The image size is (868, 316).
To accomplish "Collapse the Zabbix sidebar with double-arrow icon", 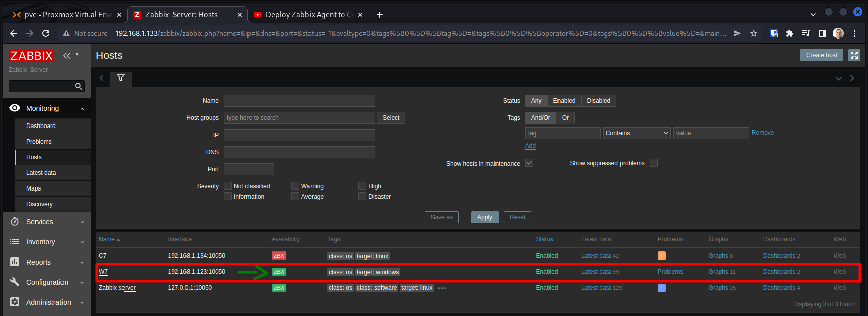I will 67,56.
